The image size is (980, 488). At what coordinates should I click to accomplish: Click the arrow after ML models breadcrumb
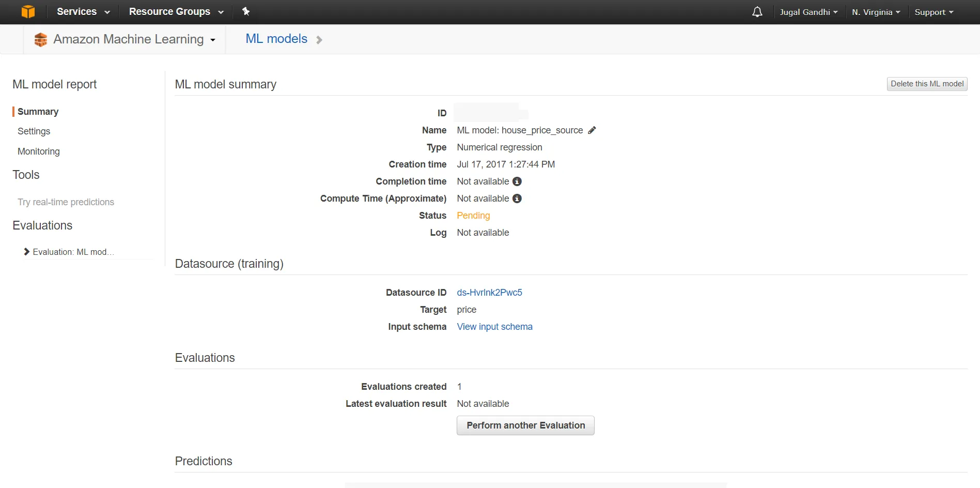319,40
